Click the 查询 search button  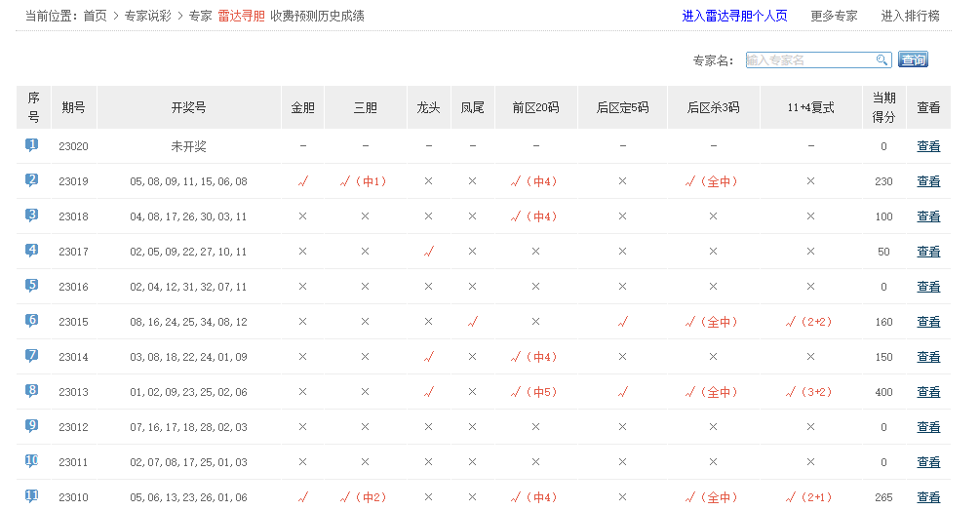(x=913, y=59)
